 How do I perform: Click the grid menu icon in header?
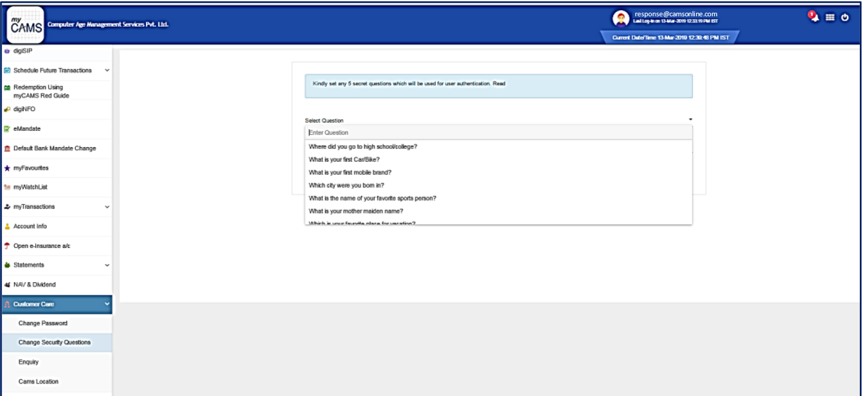829,17
